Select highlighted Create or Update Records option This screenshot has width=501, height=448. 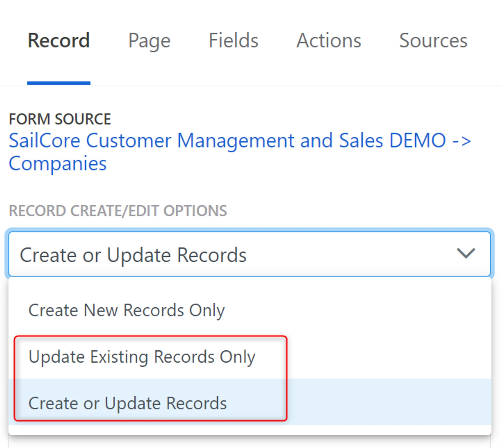coord(127,403)
